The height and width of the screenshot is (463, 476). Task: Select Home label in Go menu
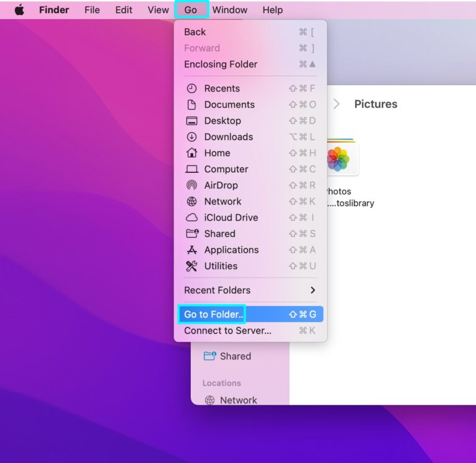click(x=217, y=153)
